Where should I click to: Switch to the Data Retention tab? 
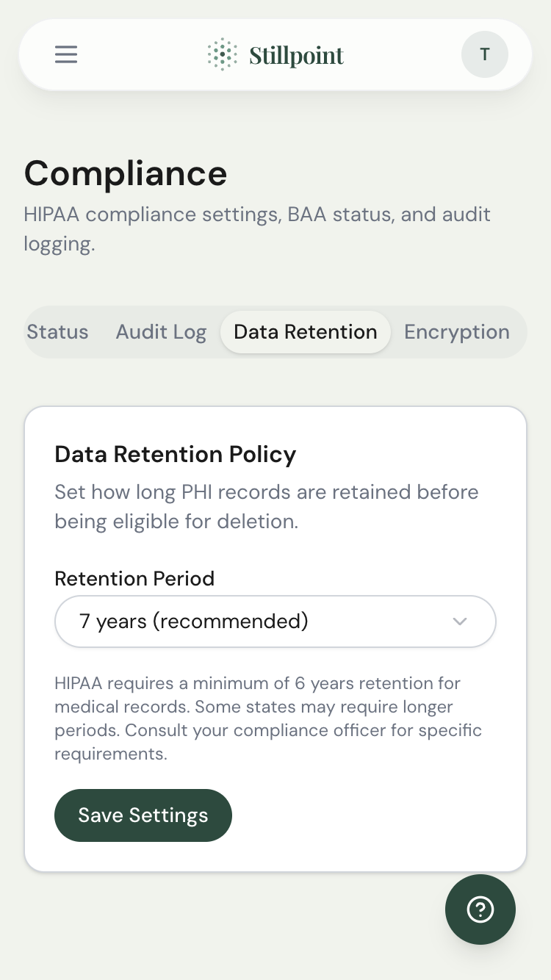pos(305,332)
